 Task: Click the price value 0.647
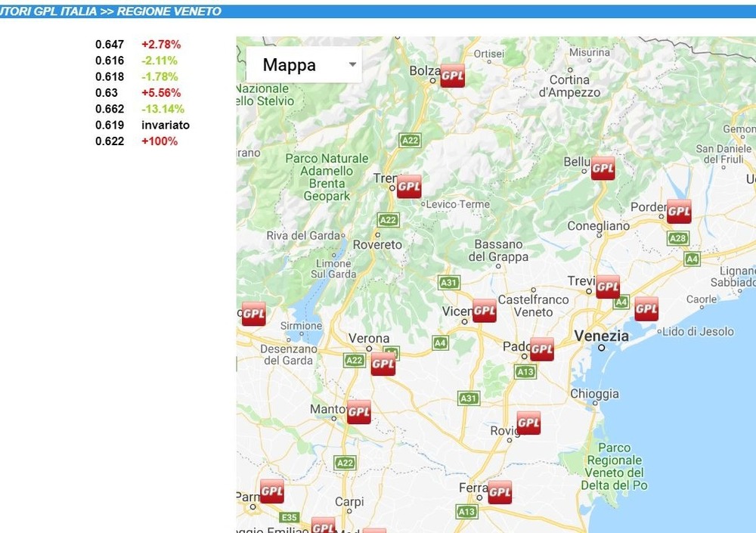(110, 45)
